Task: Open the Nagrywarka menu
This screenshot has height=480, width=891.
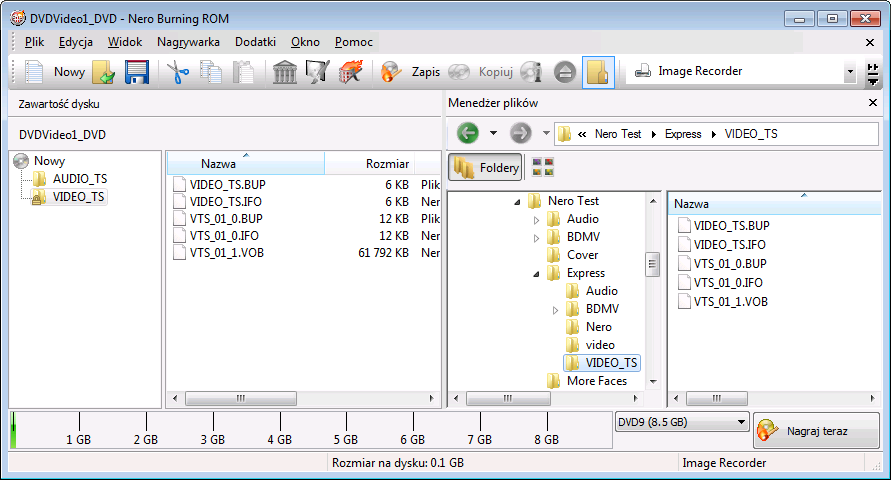Action: pyautogui.click(x=188, y=42)
